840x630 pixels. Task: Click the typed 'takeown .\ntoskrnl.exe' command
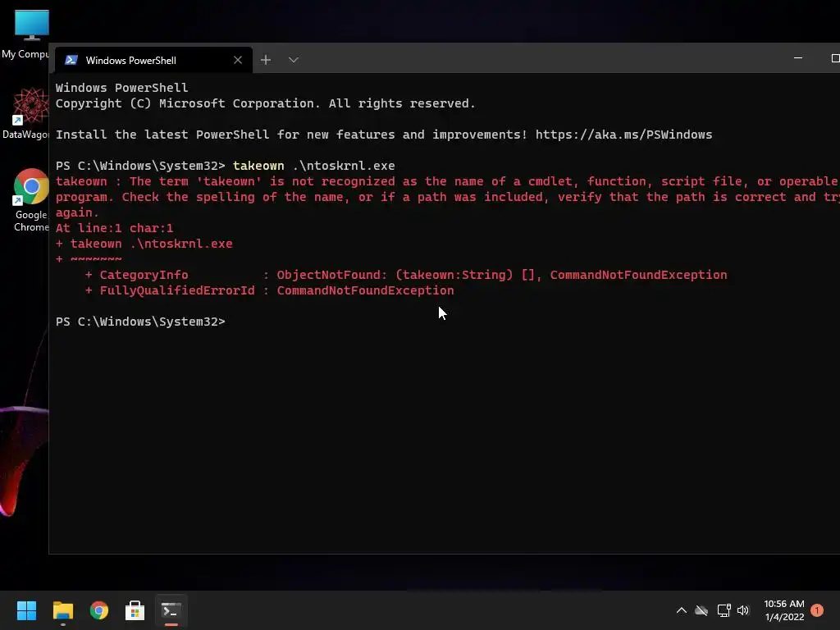coord(313,166)
